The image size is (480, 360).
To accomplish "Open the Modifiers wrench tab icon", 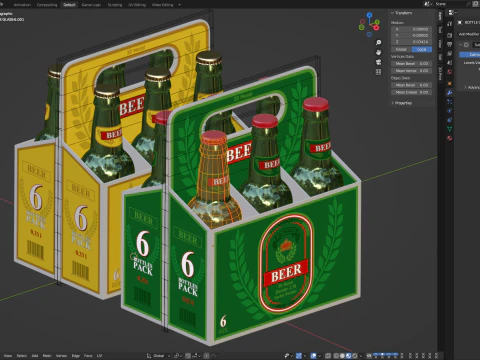I will pyautogui.click(x=450, y=92).
